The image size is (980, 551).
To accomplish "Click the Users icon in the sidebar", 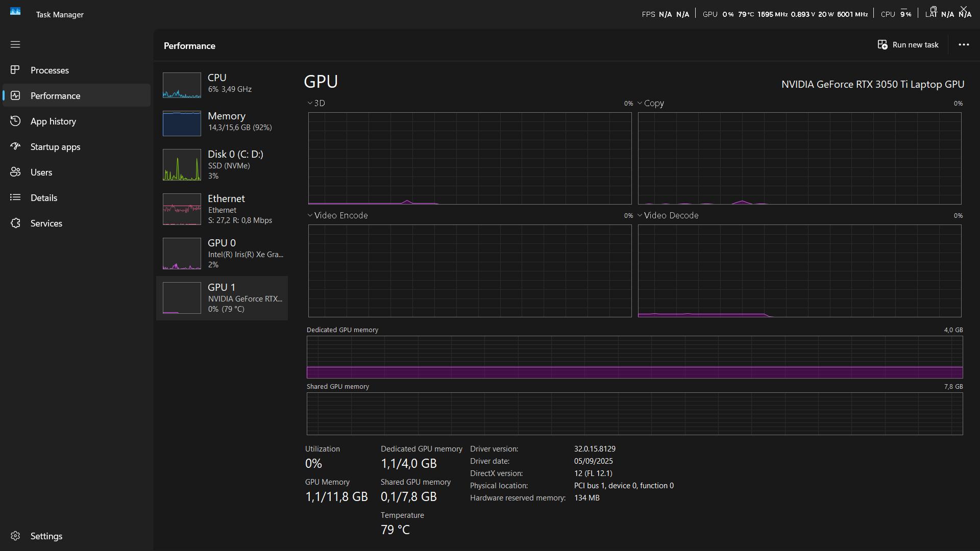I will coord(15,172).
